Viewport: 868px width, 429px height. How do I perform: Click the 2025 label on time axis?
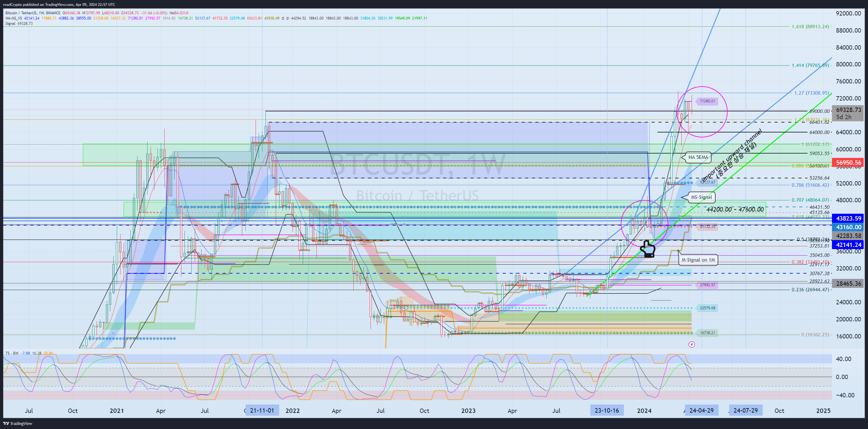[823, 410]
